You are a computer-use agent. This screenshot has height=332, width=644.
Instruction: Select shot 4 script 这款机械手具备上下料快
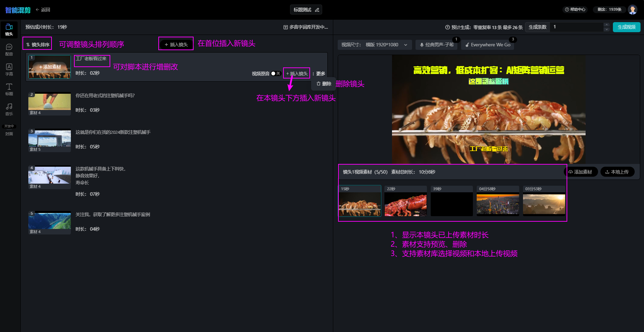coord(101,176)
